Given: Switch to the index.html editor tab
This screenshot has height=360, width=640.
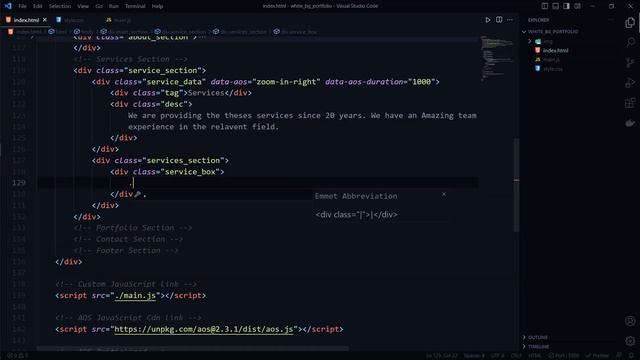Looking at the screenshot, I should pos(26,20).
